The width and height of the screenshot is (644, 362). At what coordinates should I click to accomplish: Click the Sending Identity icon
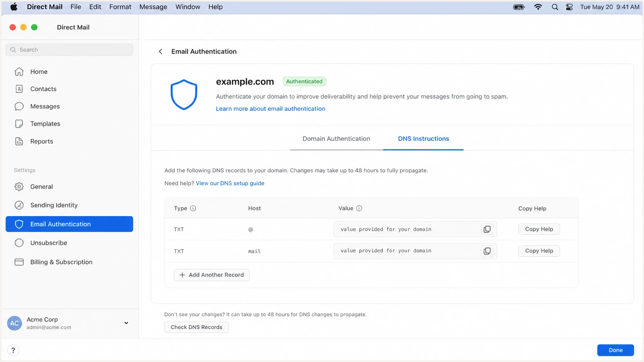pos(19,205)
